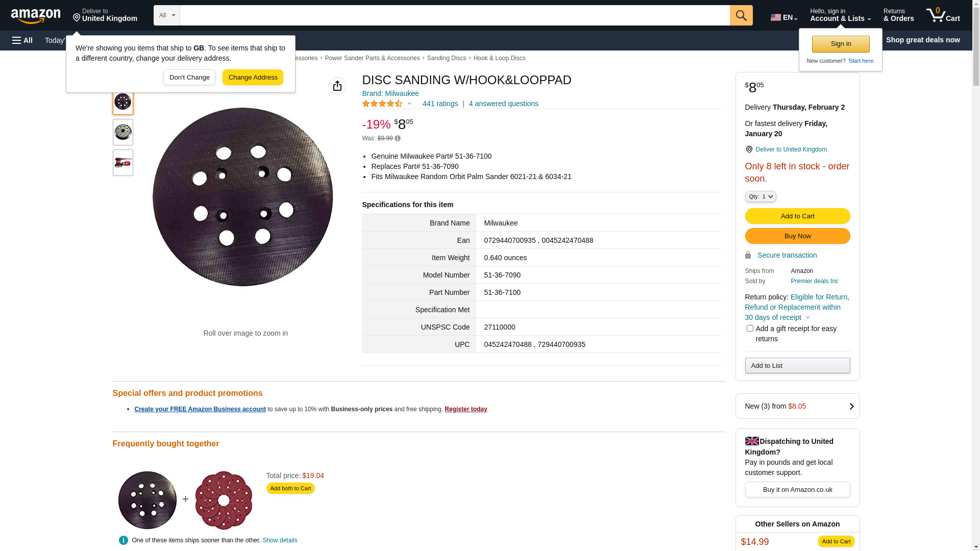Select the third product thumbnail with red sander
980x551 pixels.
pos(123,163)
